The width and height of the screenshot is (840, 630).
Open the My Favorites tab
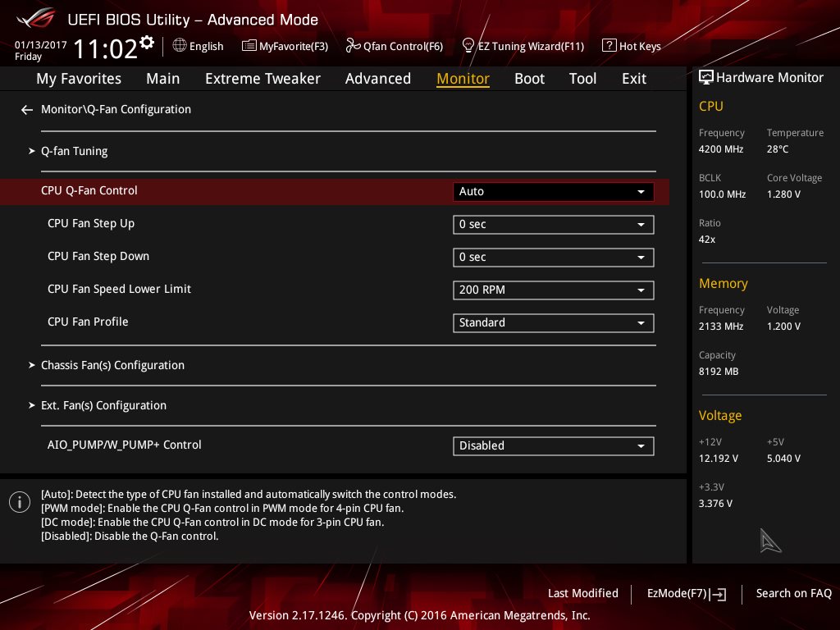click(x=79, y=79)
